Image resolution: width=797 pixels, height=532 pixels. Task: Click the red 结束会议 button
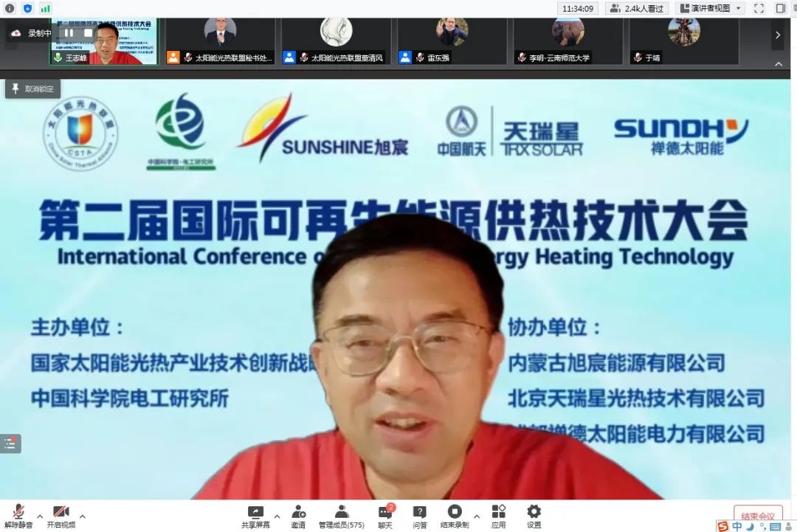757,515
